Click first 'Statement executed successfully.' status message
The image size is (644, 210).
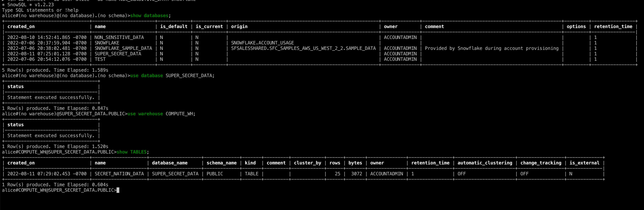(51, 97)
